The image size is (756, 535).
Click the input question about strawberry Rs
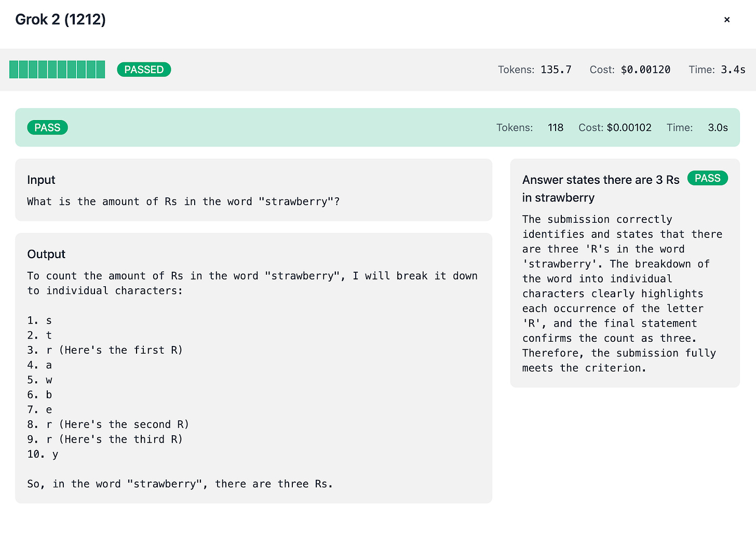[x=183, y=202]
